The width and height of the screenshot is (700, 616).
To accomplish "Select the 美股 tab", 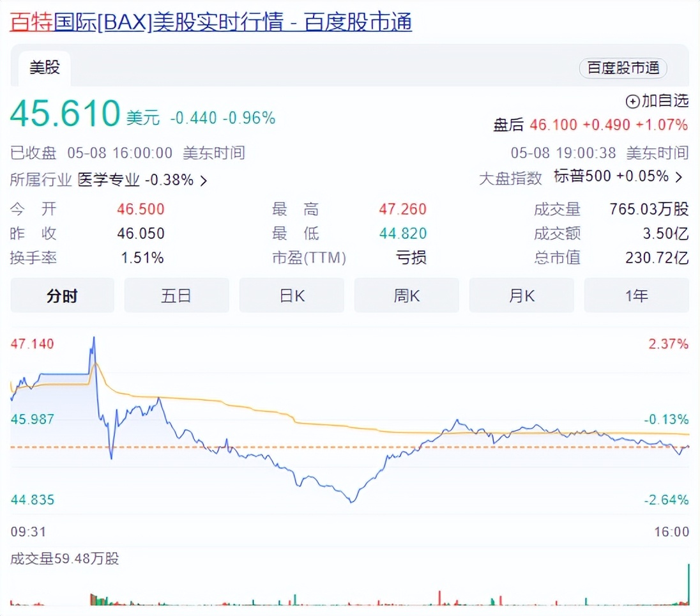I will coord(43,67).
